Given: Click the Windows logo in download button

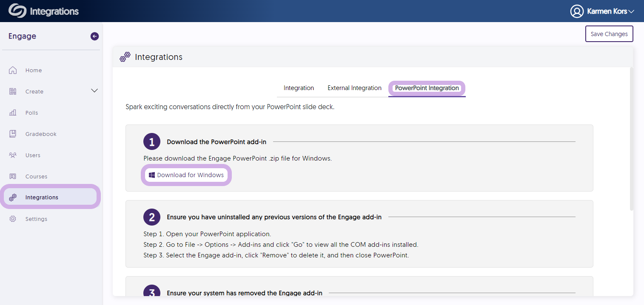Looking at the screenshot, I should (152, 175).
